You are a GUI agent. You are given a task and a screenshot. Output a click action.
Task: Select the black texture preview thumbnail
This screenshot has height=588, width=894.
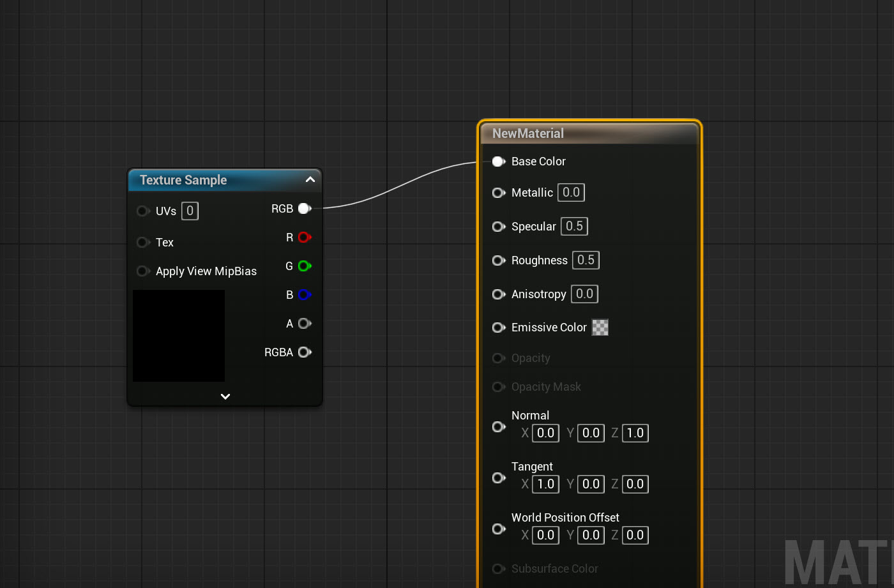click(x=179, y=336)
